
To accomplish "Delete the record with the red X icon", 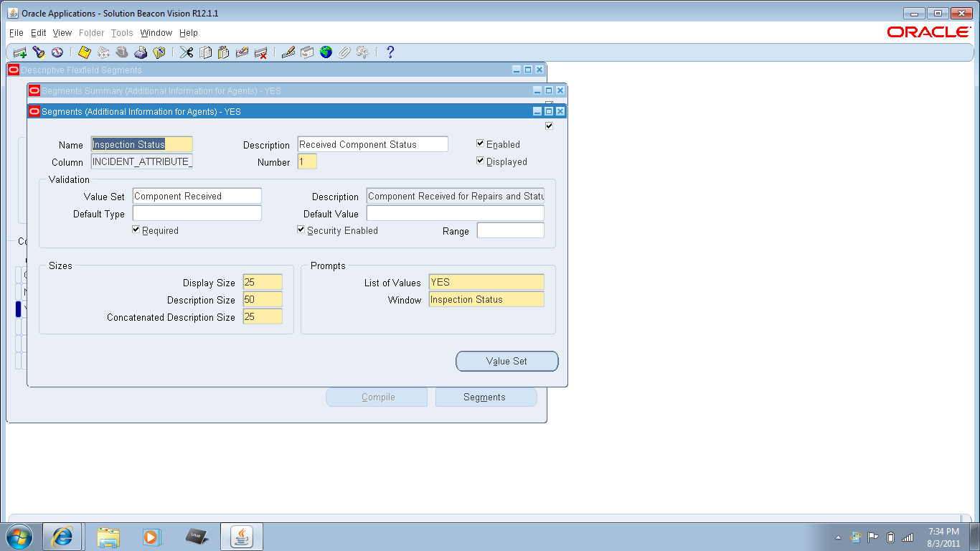I will click(x=261, y=52).
